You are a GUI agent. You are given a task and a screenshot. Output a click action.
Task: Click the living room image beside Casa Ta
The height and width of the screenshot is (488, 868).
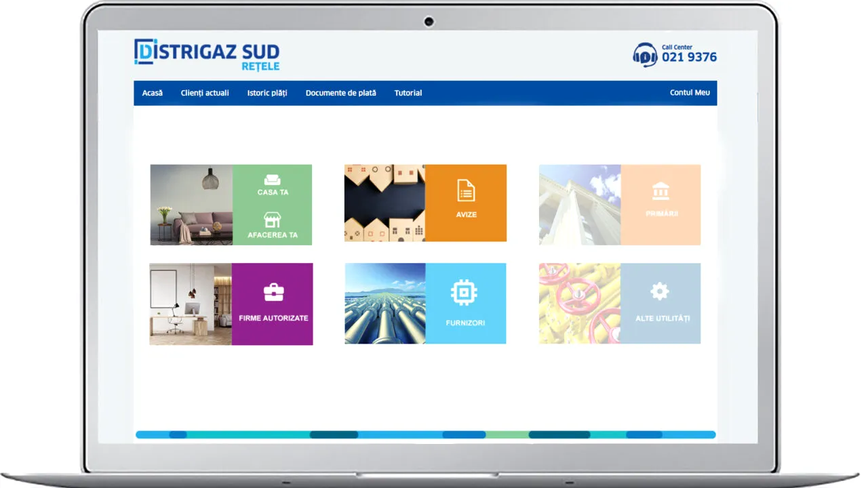pos(191,204)
